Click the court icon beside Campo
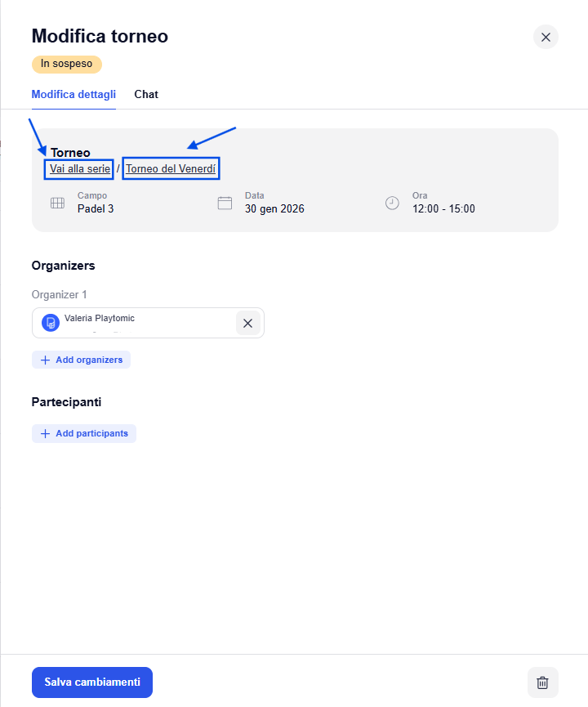 coord(57,203)
